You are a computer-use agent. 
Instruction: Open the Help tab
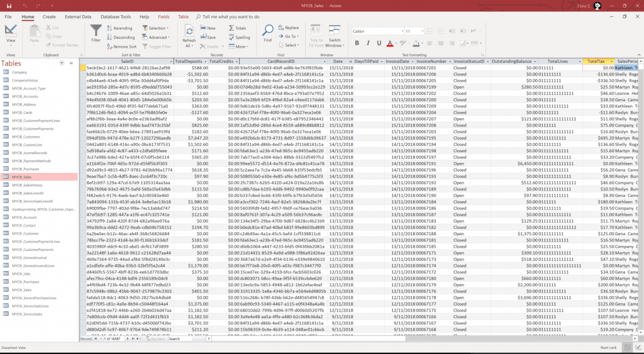[144, 17]
